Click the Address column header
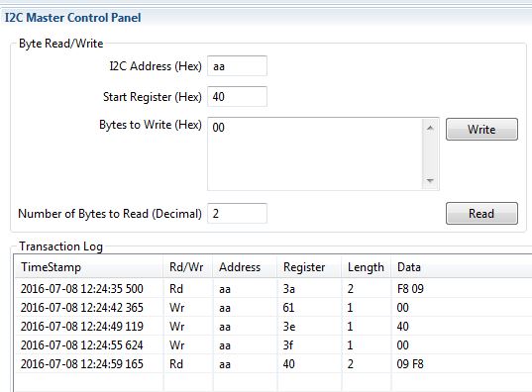The image size is (532, 392). 245,267
